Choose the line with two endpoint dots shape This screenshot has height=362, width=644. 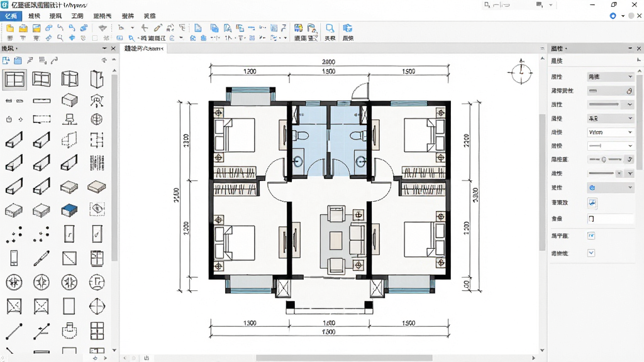tap(14, 332)
